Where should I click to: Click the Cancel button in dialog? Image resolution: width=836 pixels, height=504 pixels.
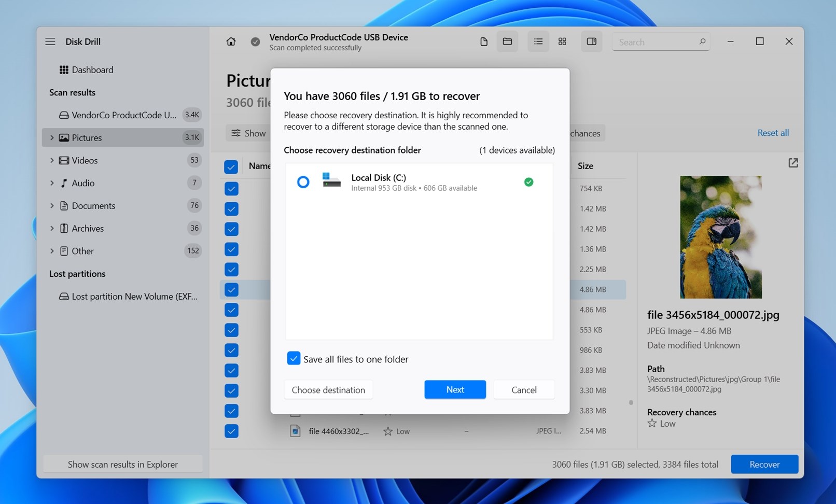524,389
